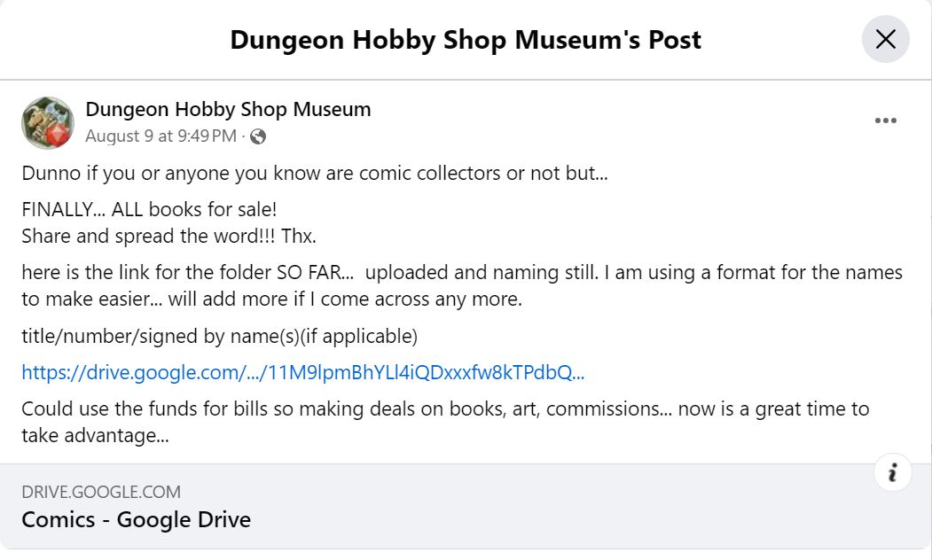This screenshot has height=560, width=932.
Task: Click the paragraph starting "here is the link"
Action: (461, 273)
